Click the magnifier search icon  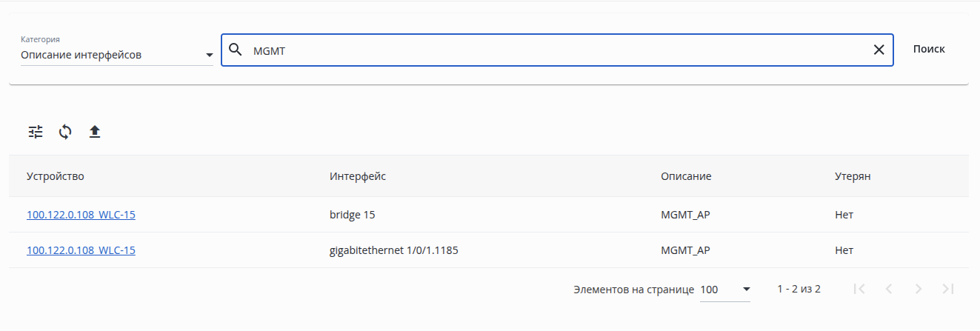pyautogui.click(x=236, y=50)
